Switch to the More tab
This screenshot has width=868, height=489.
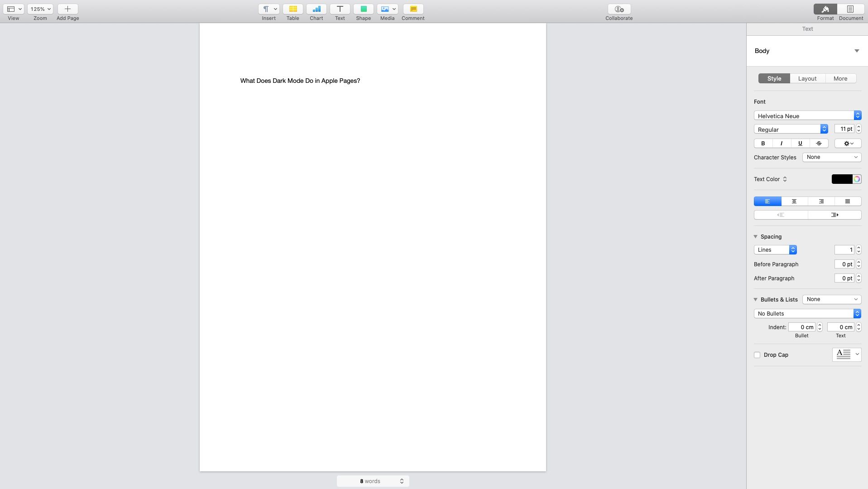point(840,78)
